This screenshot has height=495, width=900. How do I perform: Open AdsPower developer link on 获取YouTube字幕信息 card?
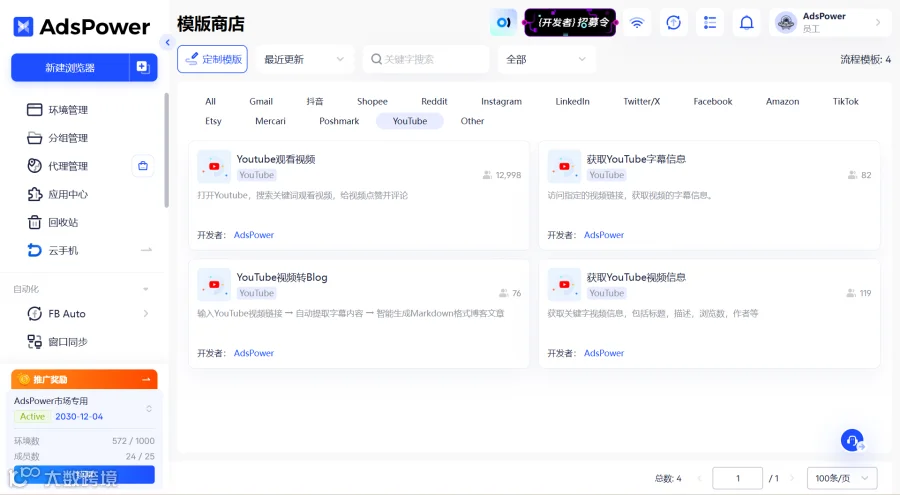(604, 235)
